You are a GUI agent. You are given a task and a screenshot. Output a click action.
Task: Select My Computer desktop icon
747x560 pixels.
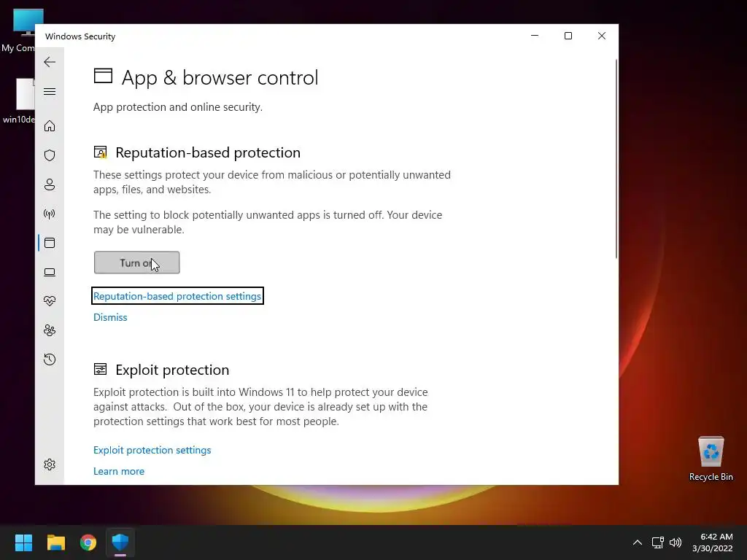click(x=18, y=30)
